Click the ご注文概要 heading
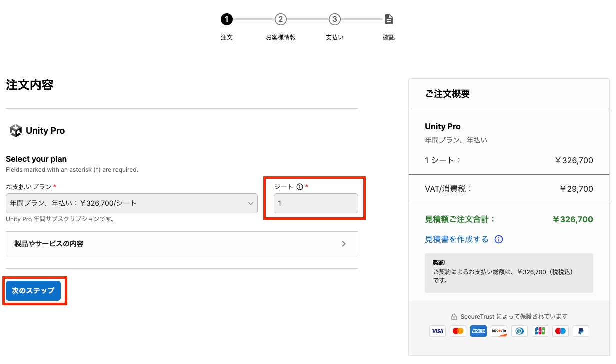The width and height of the screenshot is (616, 364). (x=447, y=94)
